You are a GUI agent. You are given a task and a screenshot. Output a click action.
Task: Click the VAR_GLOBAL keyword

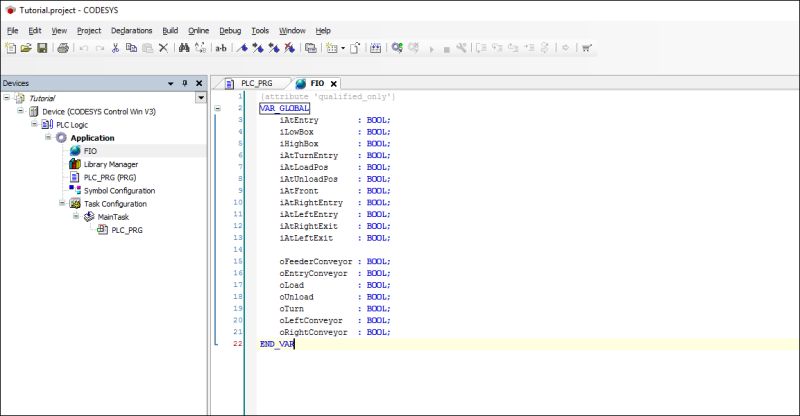click(284, 108)
